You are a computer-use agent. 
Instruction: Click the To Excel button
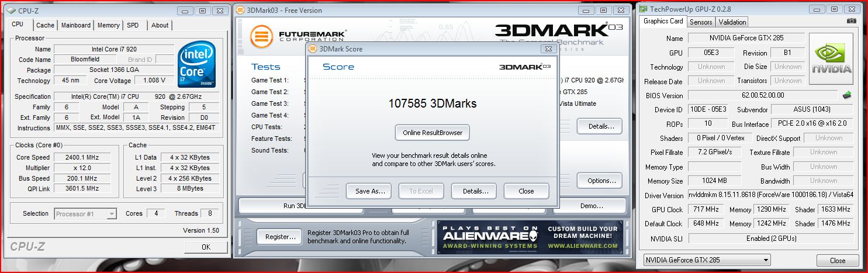coord(421,191)
